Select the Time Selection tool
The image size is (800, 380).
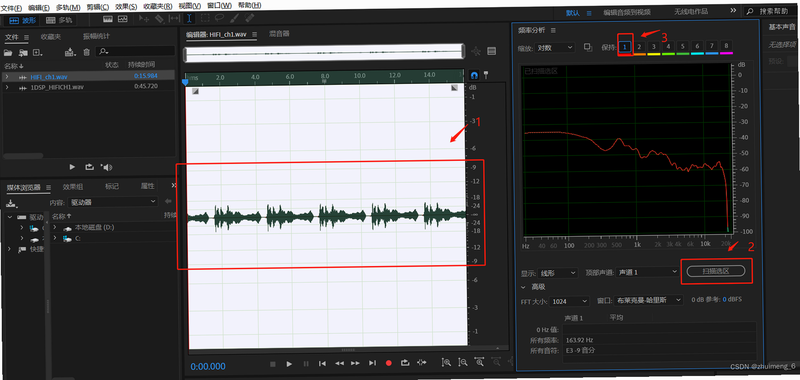189,18
